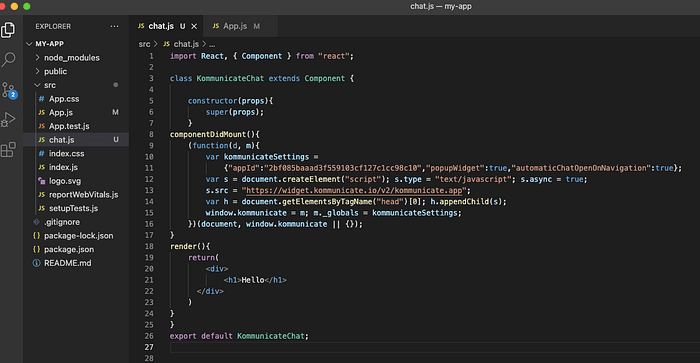Click line number 8 in the gutter
The height and width of the screenshot is (363, 700).
pyautogui.click(x=151, y=134)
